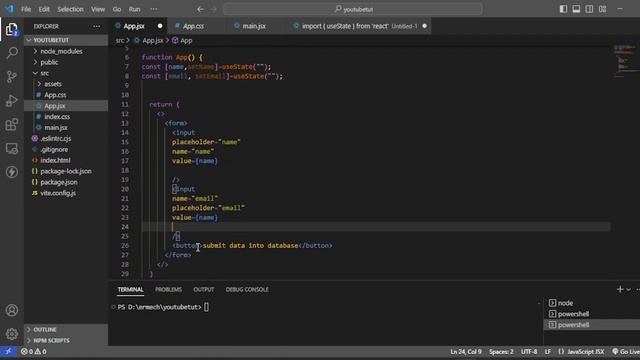Screen dimensions: 640x360
Task: Change the LF end of line sequence
Action: point(548,351)
